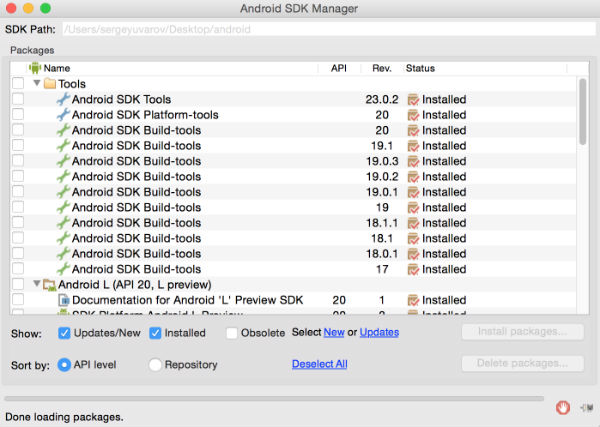Screen dimensions: 600x427
Task: Click the red stop icon in status bar
Action: (x=563, y=407)
